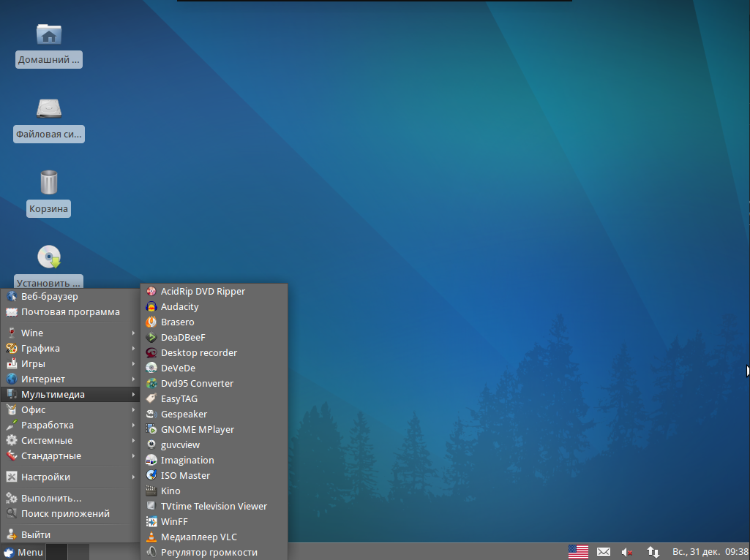The image size is (750, 560).
Task: Select the Веб-браузер menu entry
Action: (70, 296)
